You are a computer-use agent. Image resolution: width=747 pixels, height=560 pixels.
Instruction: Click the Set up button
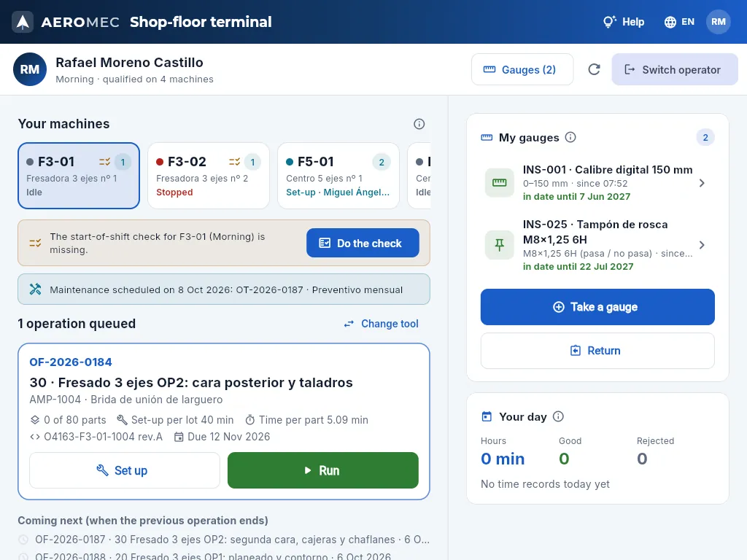pyautogui.click(x=124, y=470)
